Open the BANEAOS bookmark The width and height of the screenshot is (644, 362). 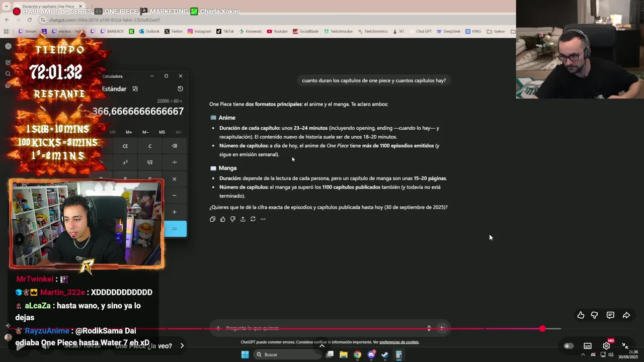pos(112,31)
